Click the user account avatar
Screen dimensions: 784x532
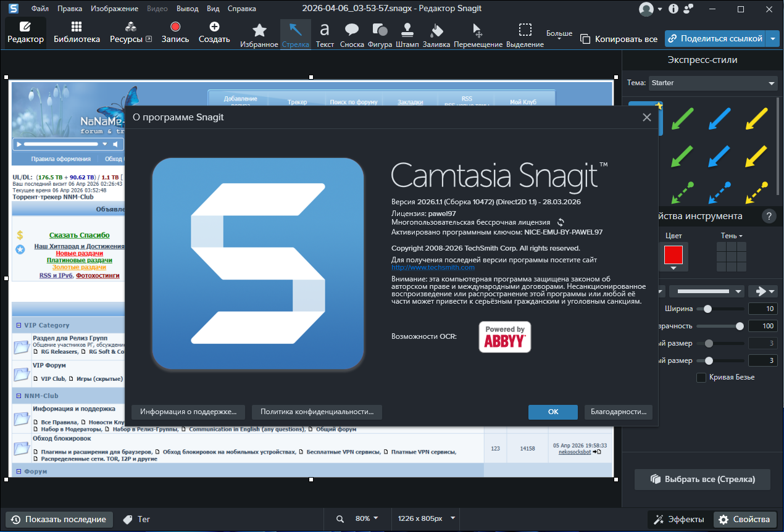646,9
